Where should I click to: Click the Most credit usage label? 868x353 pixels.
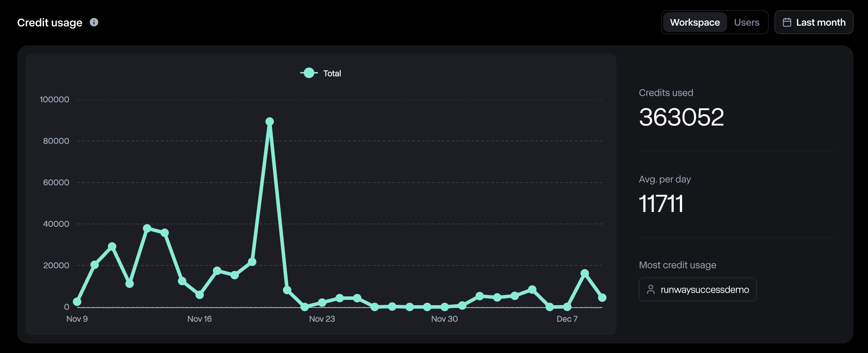pyautogui.click(x=677, y=265)
